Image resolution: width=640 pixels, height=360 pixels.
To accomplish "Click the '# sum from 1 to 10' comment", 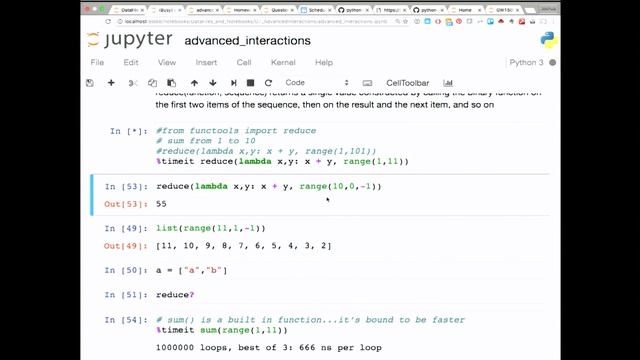I will [x=206, y=141].
